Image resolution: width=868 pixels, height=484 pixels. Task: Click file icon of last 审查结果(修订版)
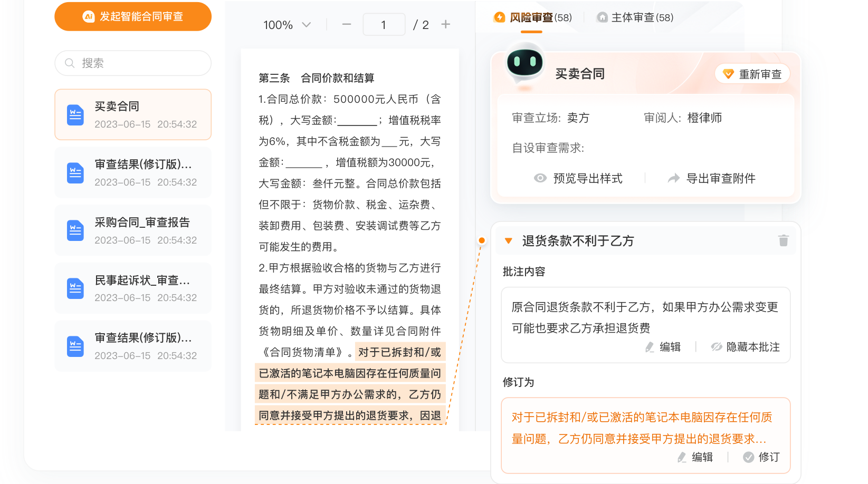point(75,346)
